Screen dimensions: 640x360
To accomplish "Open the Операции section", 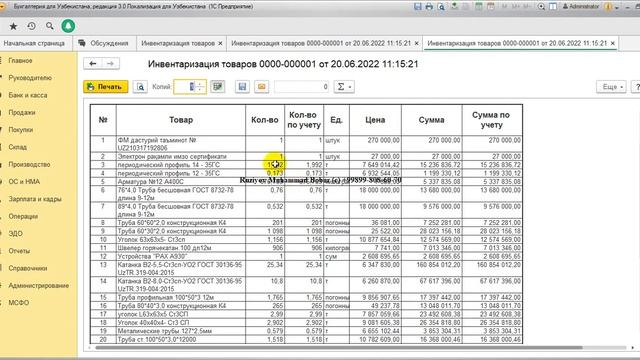I will pos(23,216).
